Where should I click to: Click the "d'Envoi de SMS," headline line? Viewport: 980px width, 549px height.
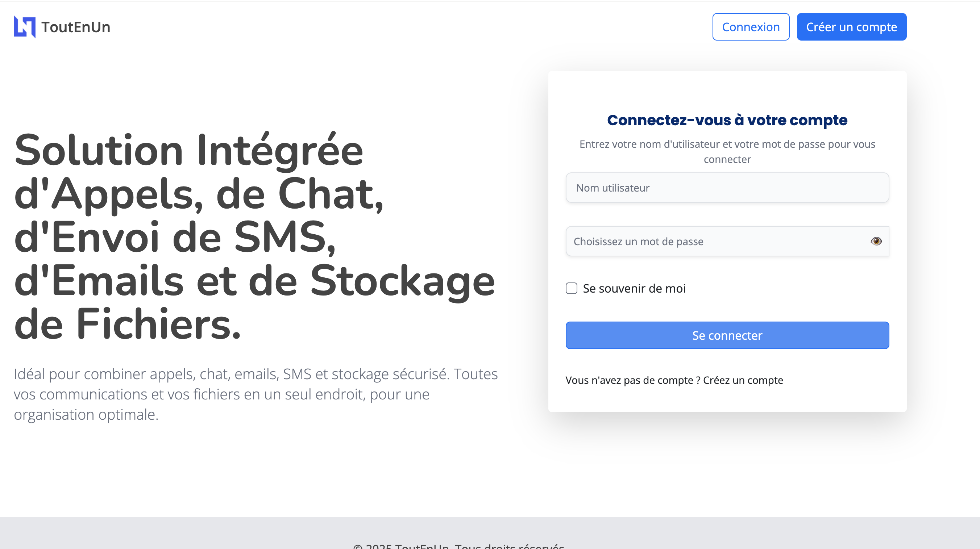pos(175,238)
